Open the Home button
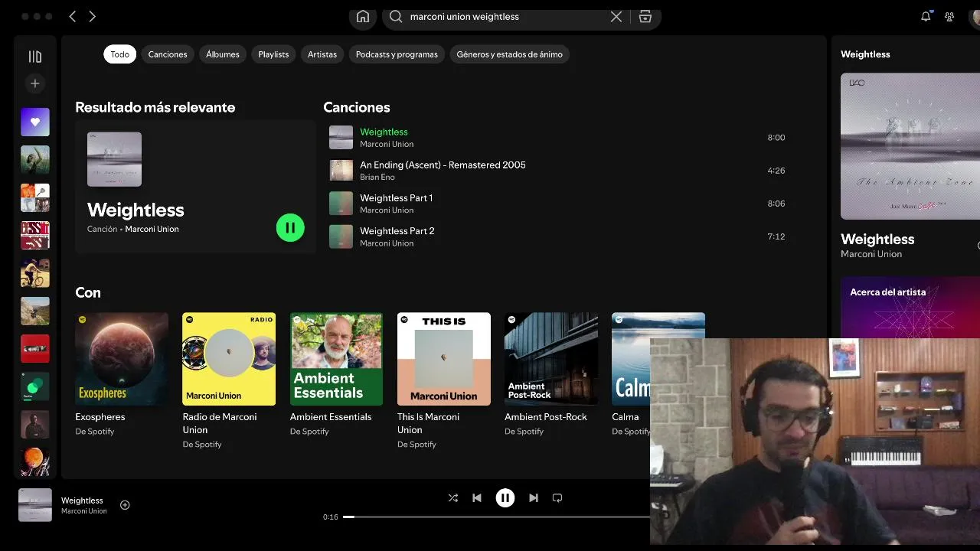Screen dimensions: 980x551 coord(363,17)
